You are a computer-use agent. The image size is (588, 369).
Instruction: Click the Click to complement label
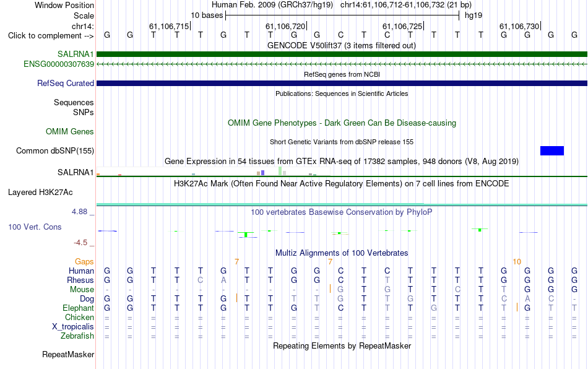pyautogui.click(x=51, y=36)
